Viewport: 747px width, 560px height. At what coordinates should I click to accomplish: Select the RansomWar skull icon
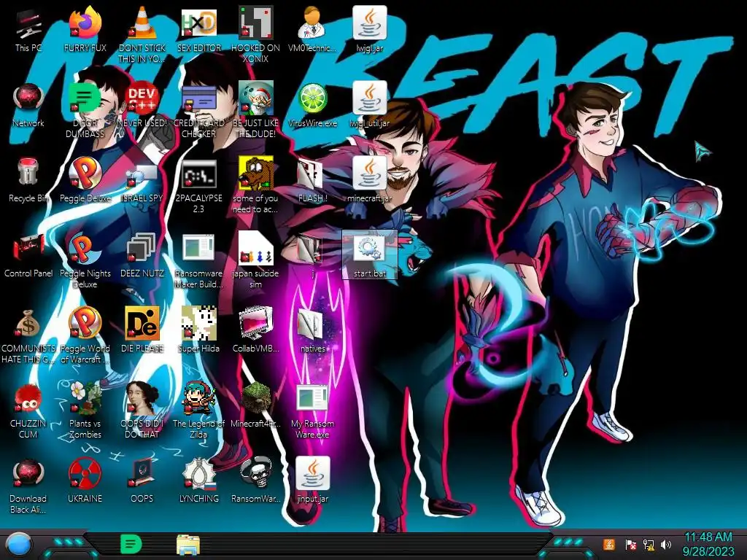tap(256, 481)
